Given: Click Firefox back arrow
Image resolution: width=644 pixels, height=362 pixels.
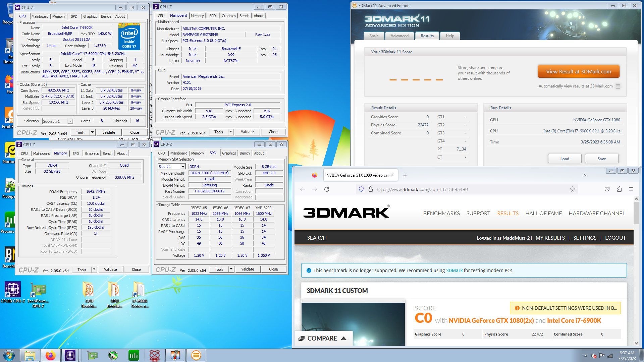Looking at the screenshot, I should tap(303, 189).
